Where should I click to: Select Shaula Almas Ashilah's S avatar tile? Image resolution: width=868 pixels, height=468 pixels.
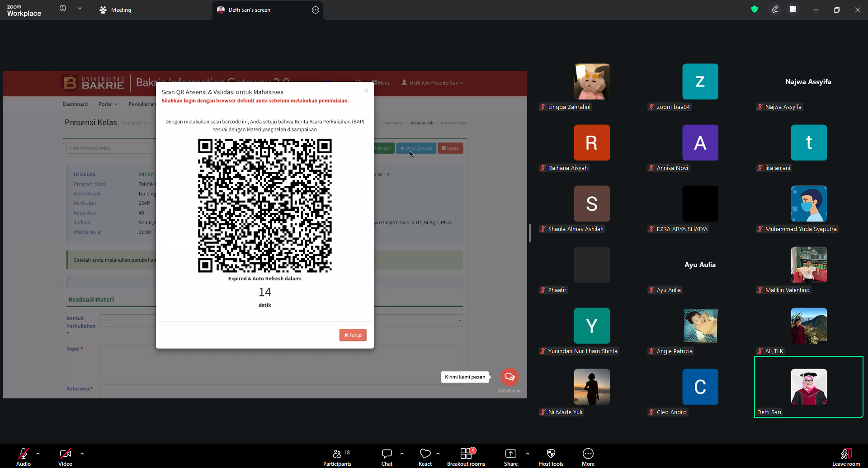[x=592, y=203]
